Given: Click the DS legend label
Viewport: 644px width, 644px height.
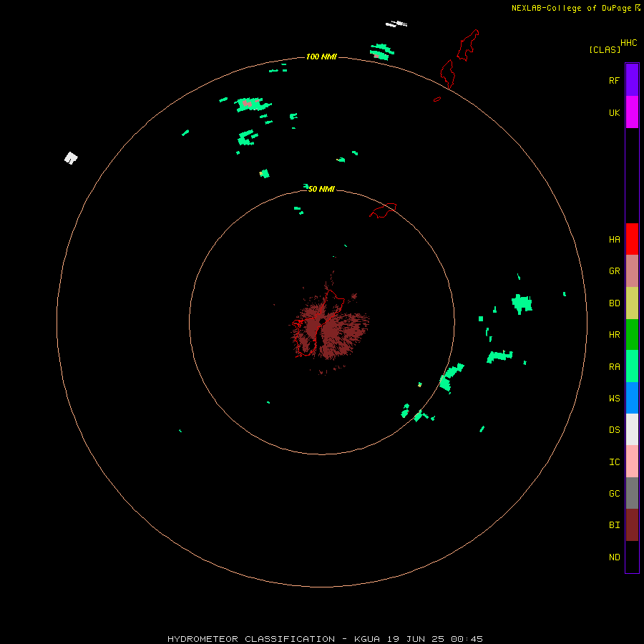Looking at the screenshot, I should pyautogui.click(x=614, y=430).
